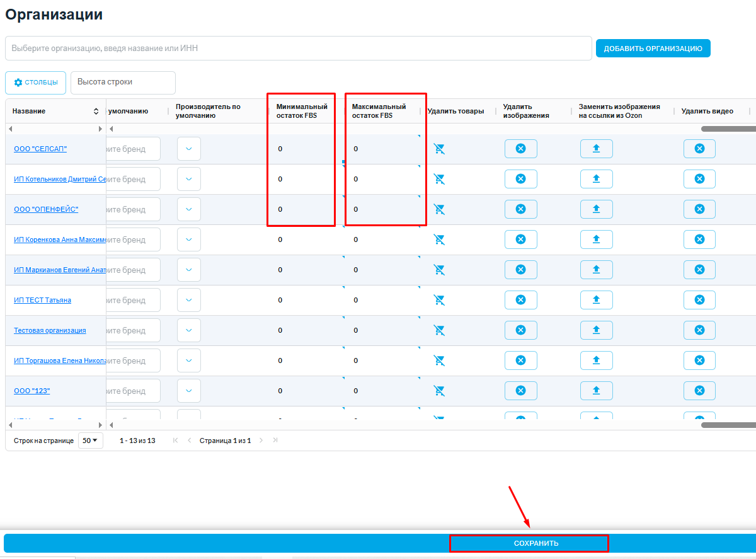Click the top horizontal scrollbar thumb
756x559 pixels.
(x=728, y=129)
